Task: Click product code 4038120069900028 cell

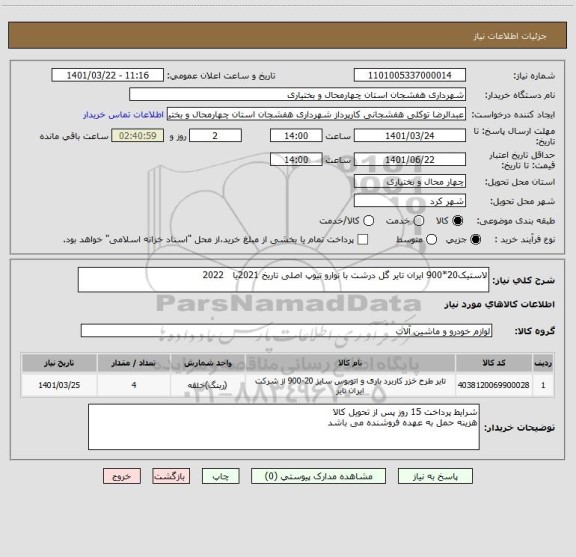Action: 494,385
